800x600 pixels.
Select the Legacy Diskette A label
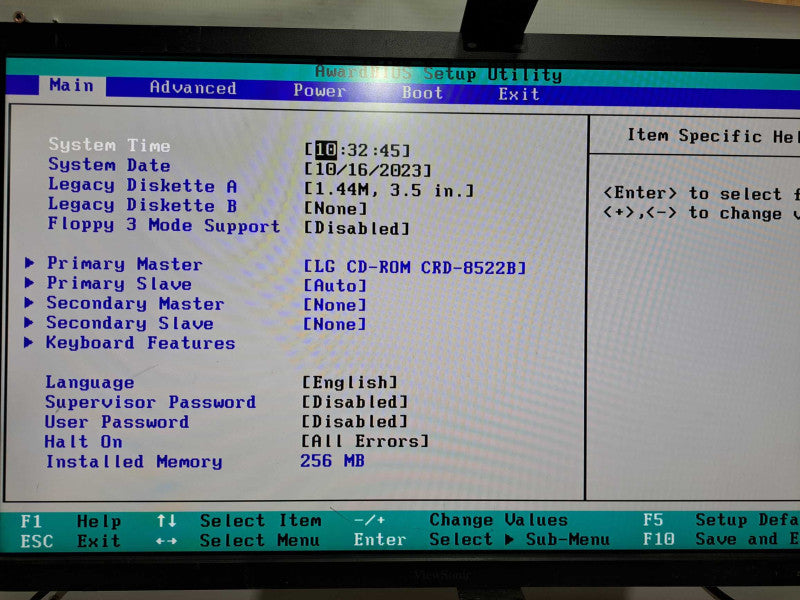143,185
